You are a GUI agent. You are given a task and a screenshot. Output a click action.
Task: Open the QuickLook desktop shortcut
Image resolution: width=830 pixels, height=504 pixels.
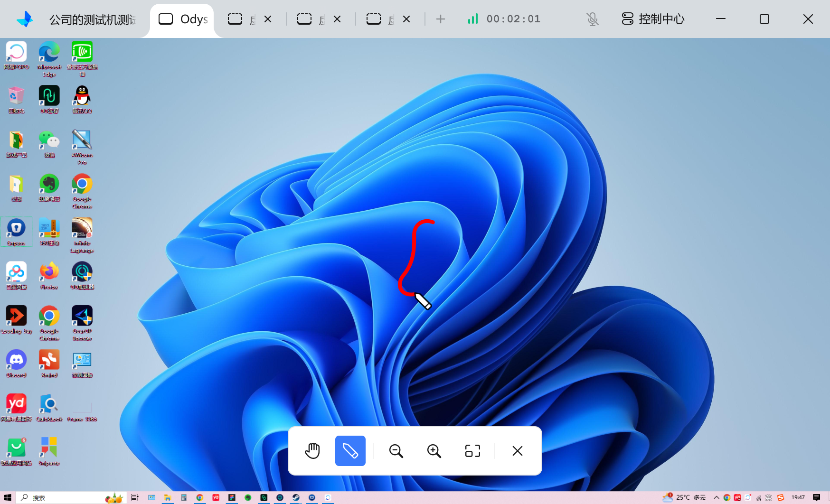[x=49, y=409]
